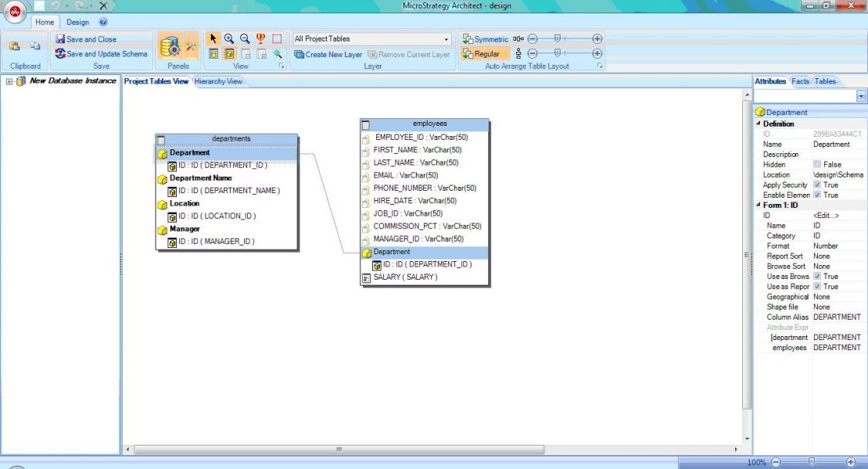Click the warehouse tables panel icon
This screenshot has height=469, width=868.
pos(170,46)
